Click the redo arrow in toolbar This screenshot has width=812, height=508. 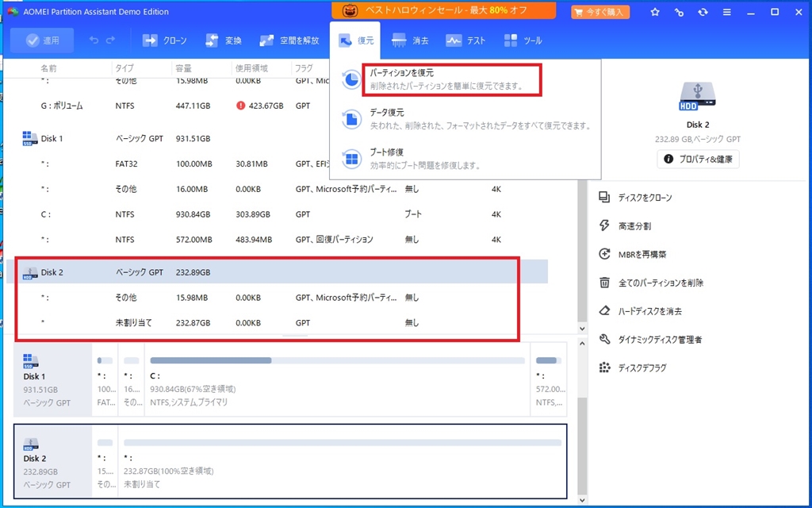pos(110,40)
